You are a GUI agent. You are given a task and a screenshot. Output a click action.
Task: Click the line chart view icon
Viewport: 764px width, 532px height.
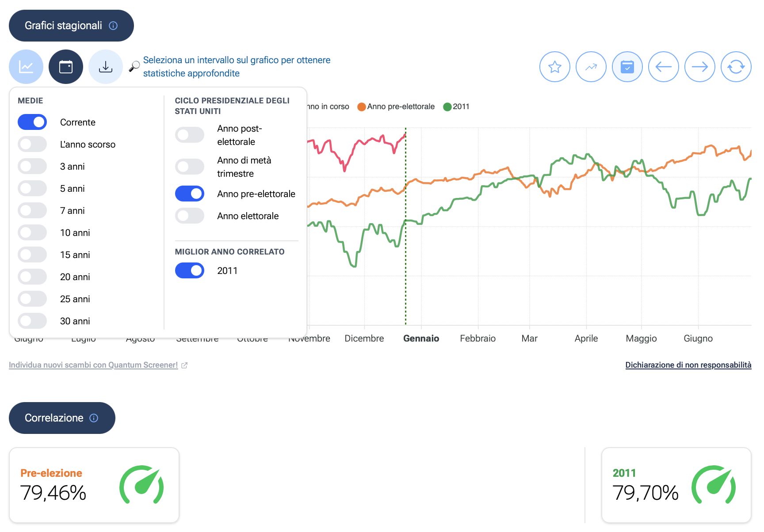pos(26,67)
